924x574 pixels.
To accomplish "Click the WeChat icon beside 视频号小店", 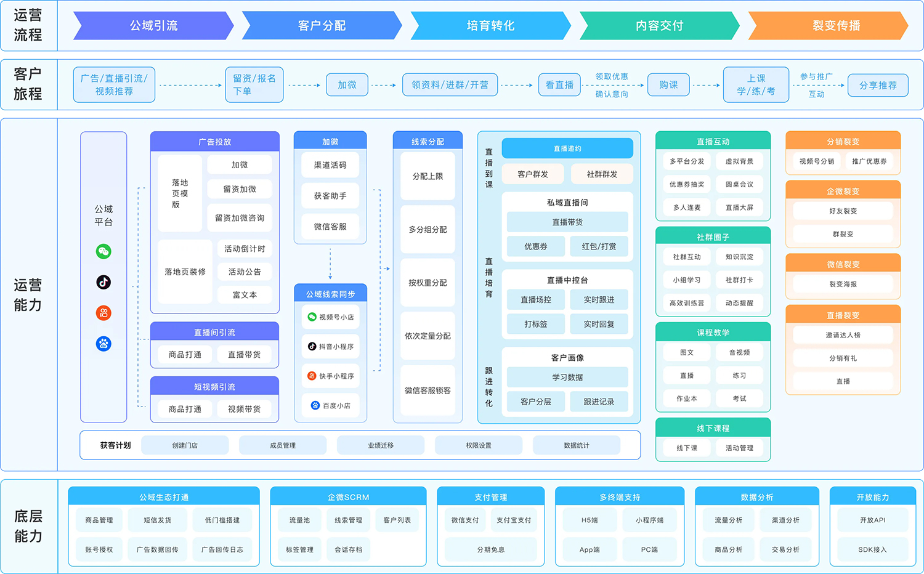I will pyautogui.click(x=312, y=317).
